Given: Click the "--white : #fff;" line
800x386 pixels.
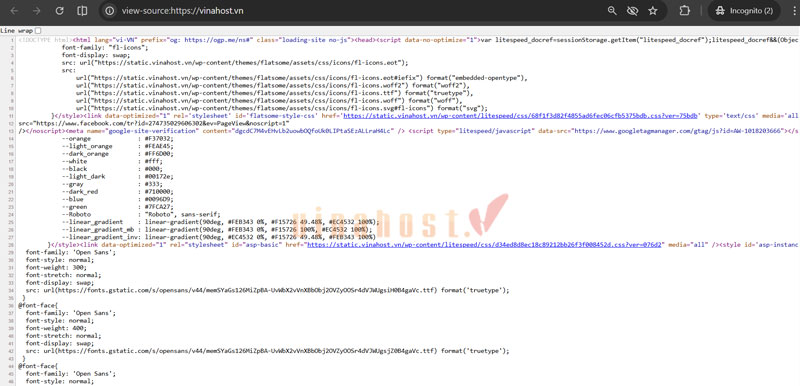Looking at the screenshot, I should point(112,161).
